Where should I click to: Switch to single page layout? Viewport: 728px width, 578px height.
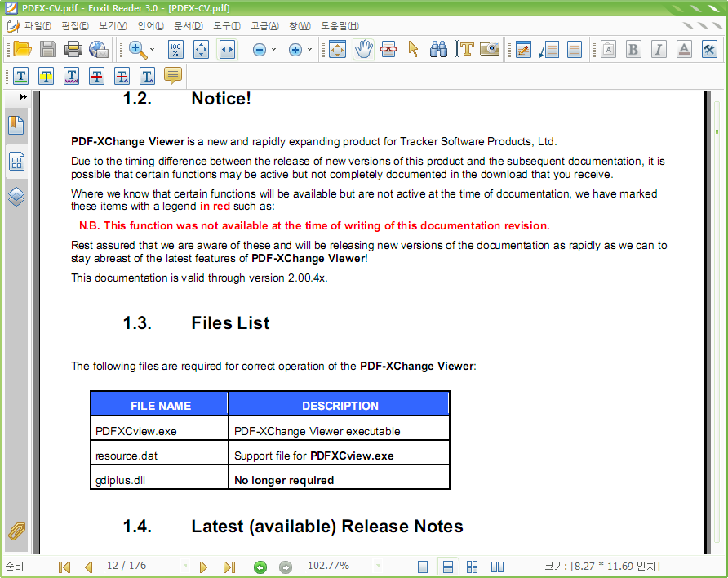coord(423,567)
